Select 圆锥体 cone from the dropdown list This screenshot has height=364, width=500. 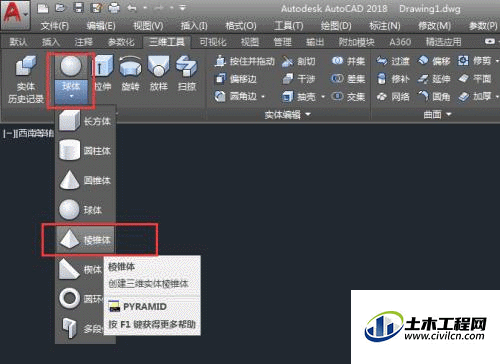85,180
